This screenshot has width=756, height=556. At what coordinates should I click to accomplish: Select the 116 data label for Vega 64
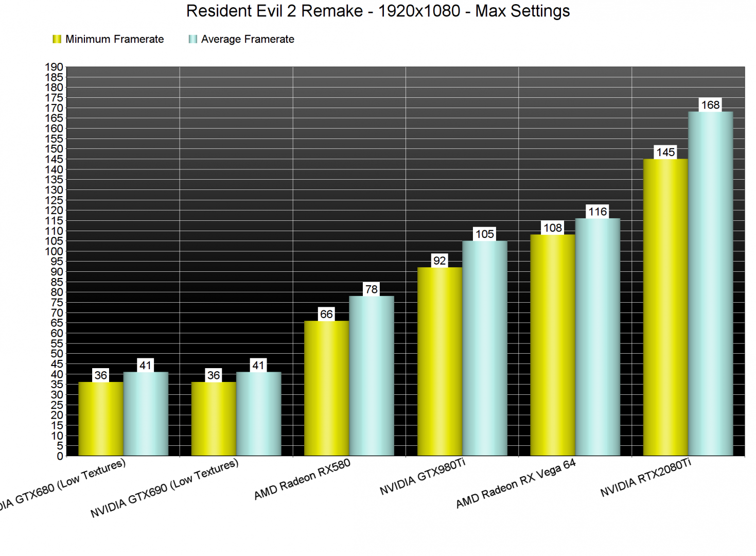597,212
